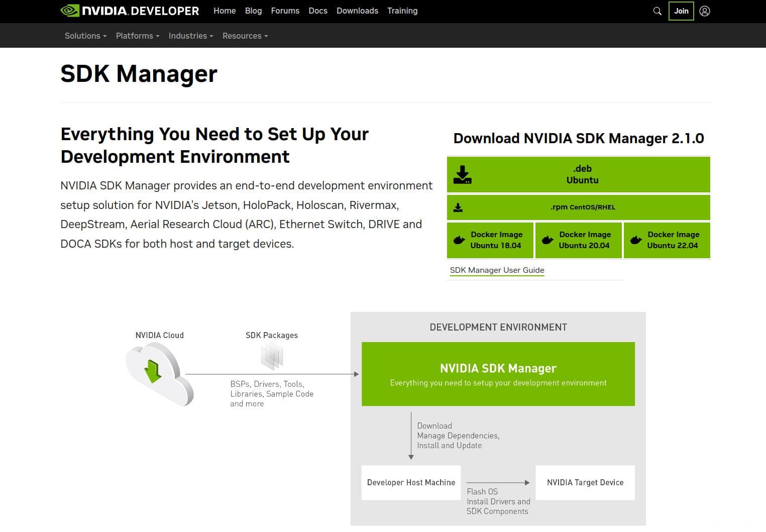766x532 pixels.
Task: Click Docker whale icon for Ubuntu 18.04
Action: pyautogui.click(x=459, y=240)
